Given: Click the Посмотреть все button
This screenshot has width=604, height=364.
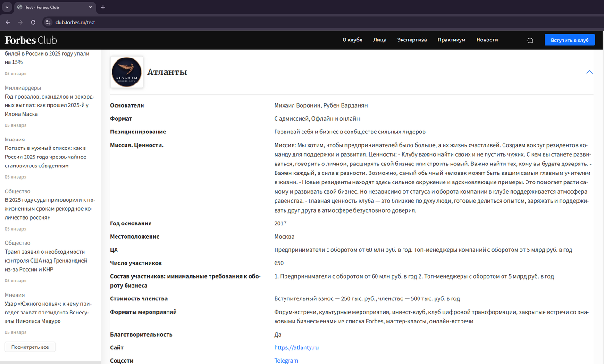Looking at the screenshot, I should click(30, 347).
